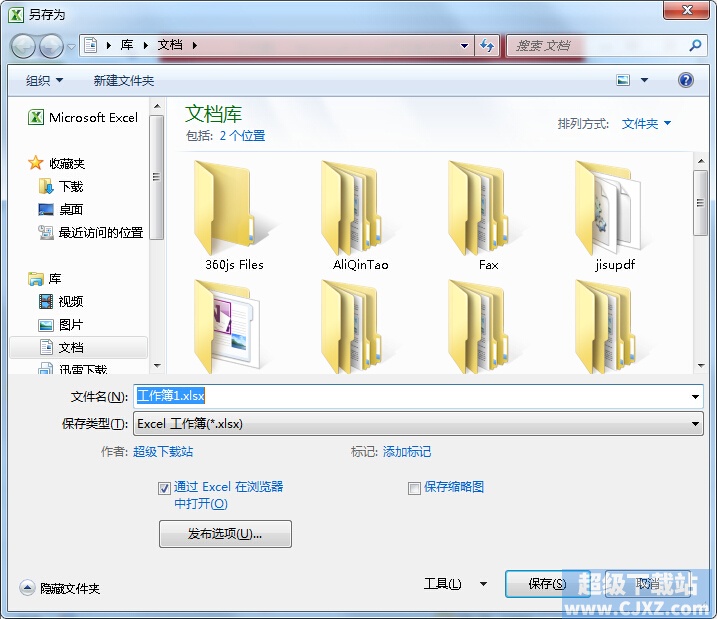Select 文档 library in navigation pane
717x619 pixels.
click(79, 347)
